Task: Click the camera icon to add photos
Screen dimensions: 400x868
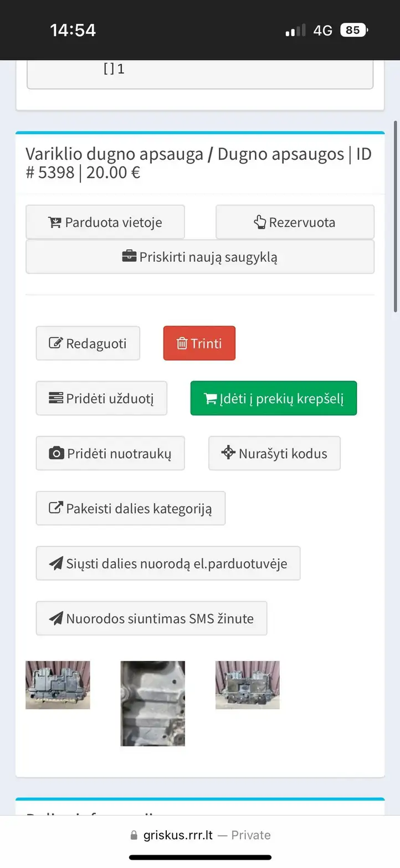Action: tap(57, 453)
